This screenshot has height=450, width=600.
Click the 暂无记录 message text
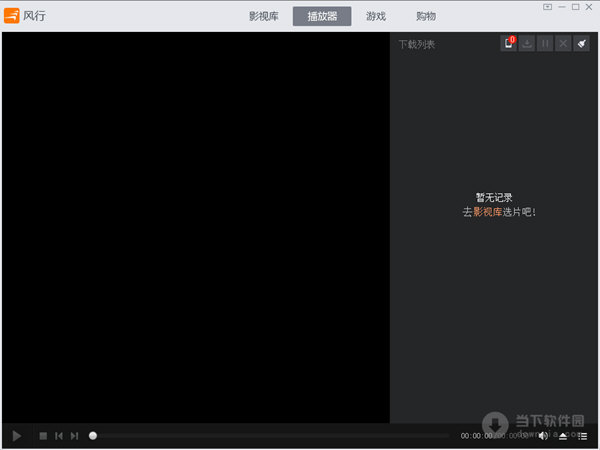[x=494, y=197]
